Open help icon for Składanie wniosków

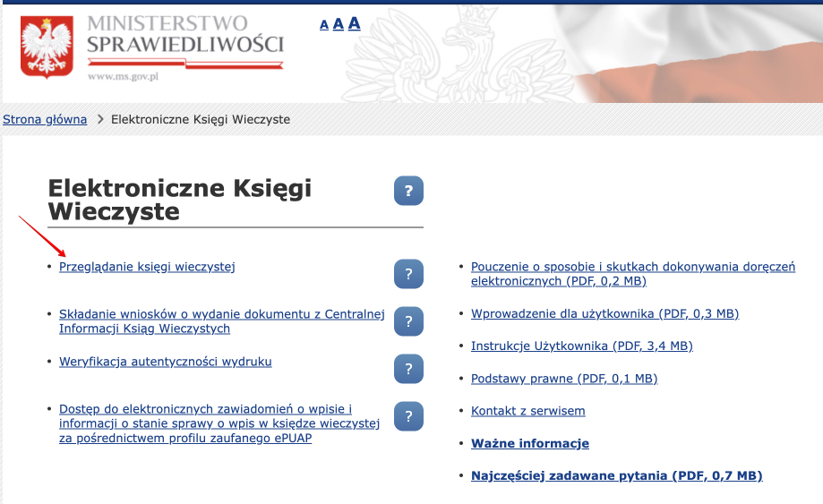408,321
